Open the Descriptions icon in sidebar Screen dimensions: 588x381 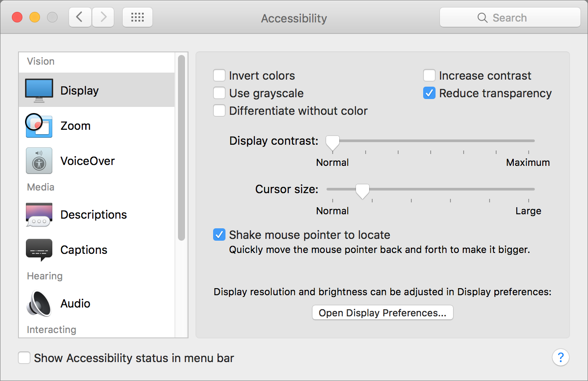coord(39,215)
